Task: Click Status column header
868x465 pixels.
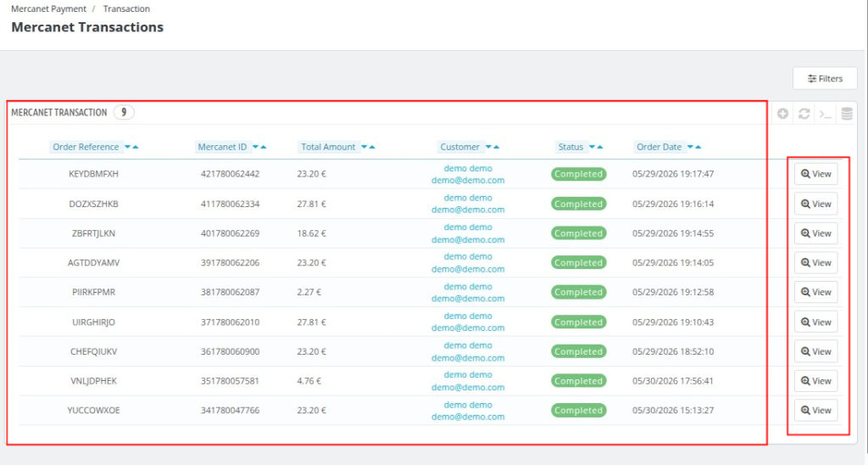Action: 570,147
